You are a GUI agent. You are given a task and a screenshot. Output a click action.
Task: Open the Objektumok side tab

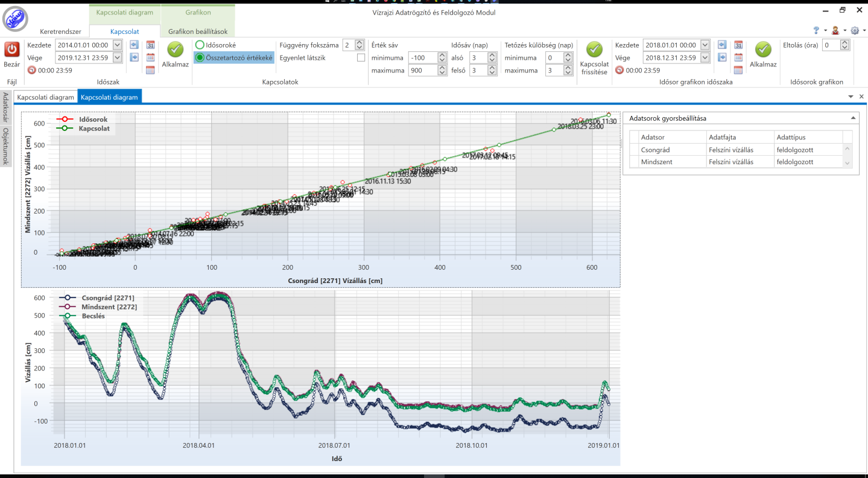tap(5, 146)
